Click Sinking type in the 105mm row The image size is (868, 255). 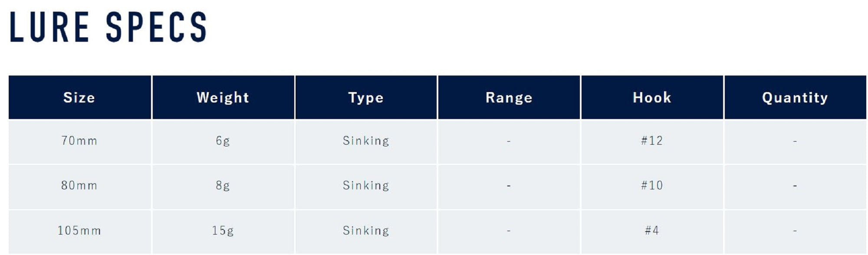[366, 230]
